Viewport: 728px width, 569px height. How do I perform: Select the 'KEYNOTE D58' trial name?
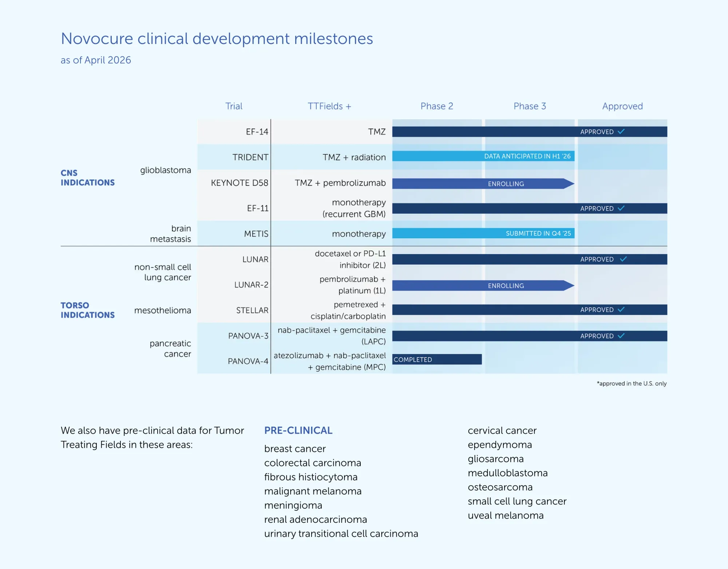coord(240,183)
